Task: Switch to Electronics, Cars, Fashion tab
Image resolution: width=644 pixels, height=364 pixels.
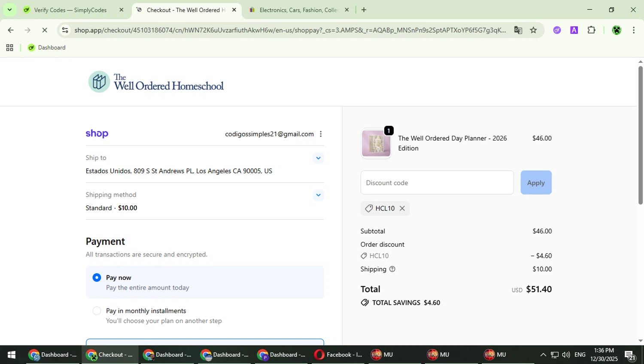Action: click(x=298, y=10)
